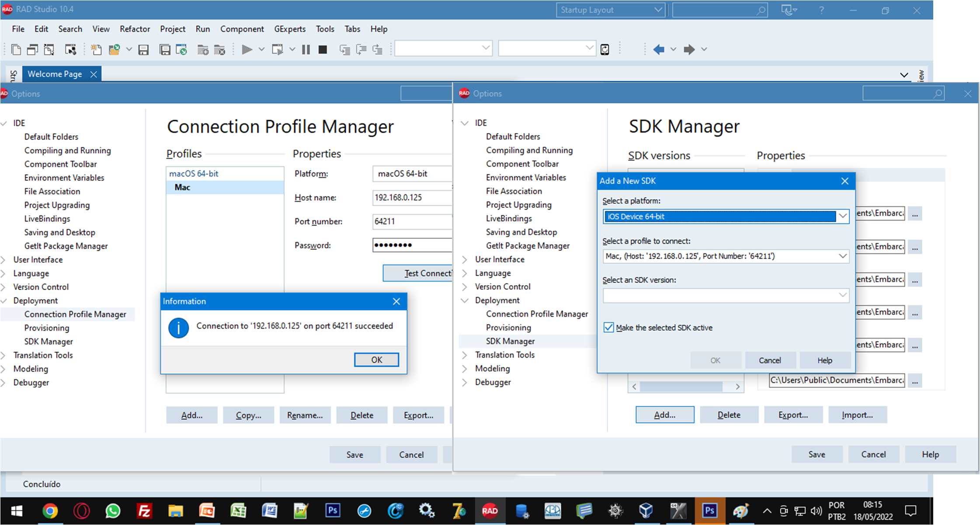Image resolution: width=980 pixels, height=525 pixels.
Task: Click the desktop layout icon in title bar
Action: click(789, 10)
